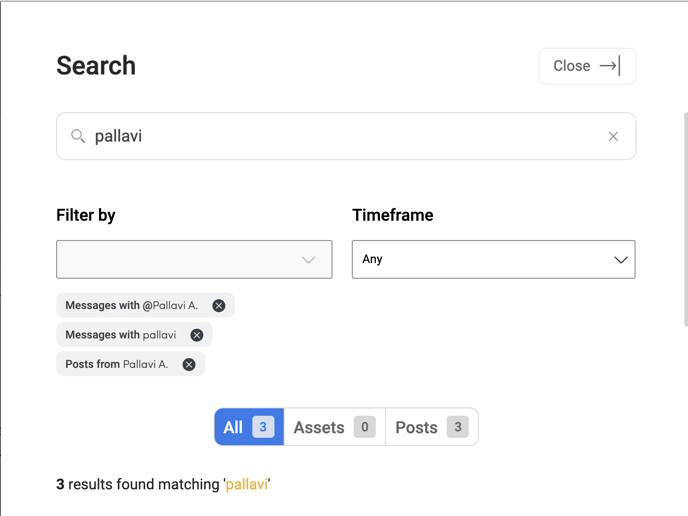Click the 'Posts from Pallavi A.' chip label
The image size is (688, 516).
click(117, 364)
